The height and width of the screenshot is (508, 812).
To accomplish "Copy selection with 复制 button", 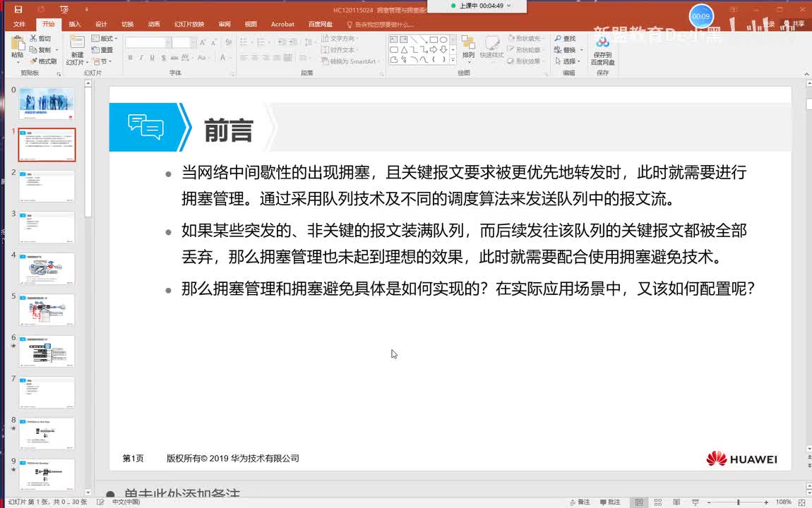I will click(x=40, y=49).
